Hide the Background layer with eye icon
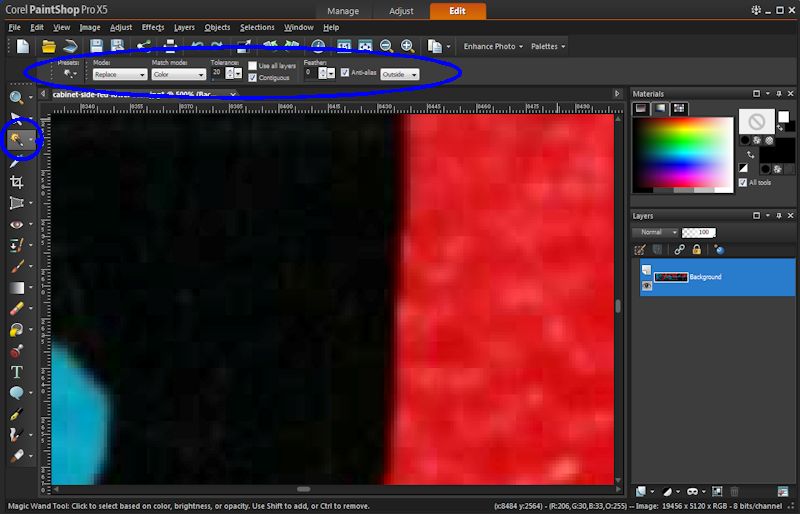This screenshot has width=800, height=514. click(646, 285)
